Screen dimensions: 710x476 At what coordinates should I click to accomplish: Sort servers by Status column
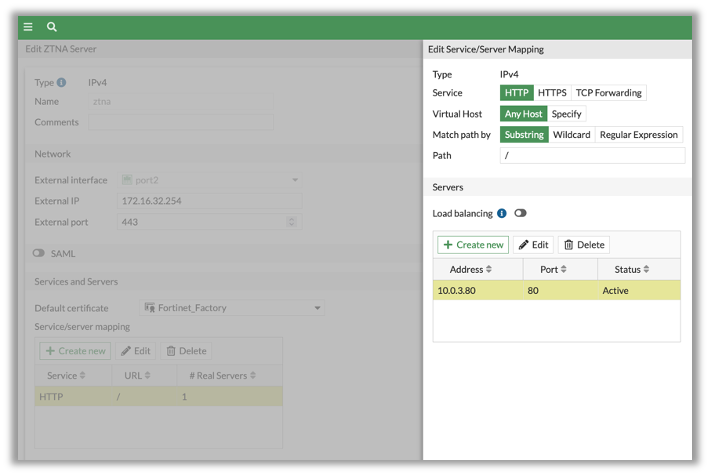point(646,269)
